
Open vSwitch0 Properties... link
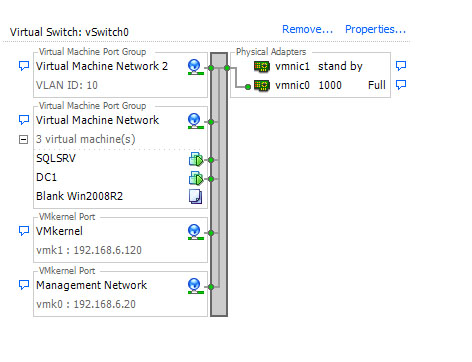pyautogui.click(x=375, y=29)
